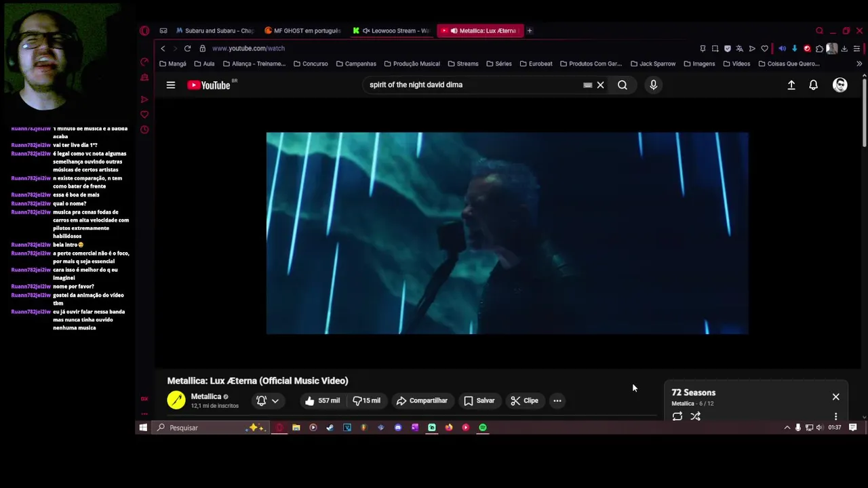Start voice search with the microphone icon

tap(654, 85)
